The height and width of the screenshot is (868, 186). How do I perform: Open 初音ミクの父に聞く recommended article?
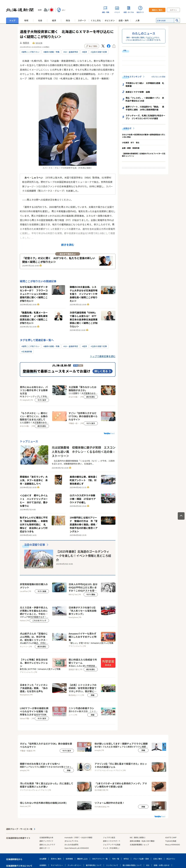68,261
